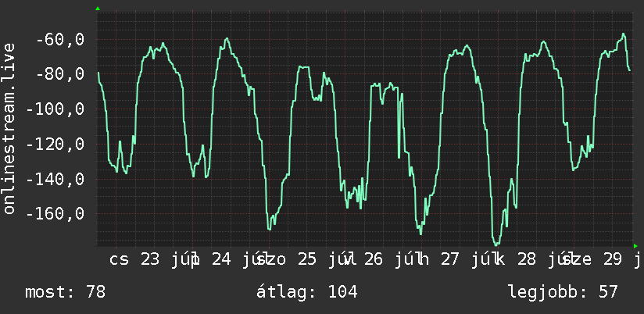Image resolution: width=644 pixels, height=314 pixels.
Task: Click the '29' date label on x-axis
Action: coord(613,259)
